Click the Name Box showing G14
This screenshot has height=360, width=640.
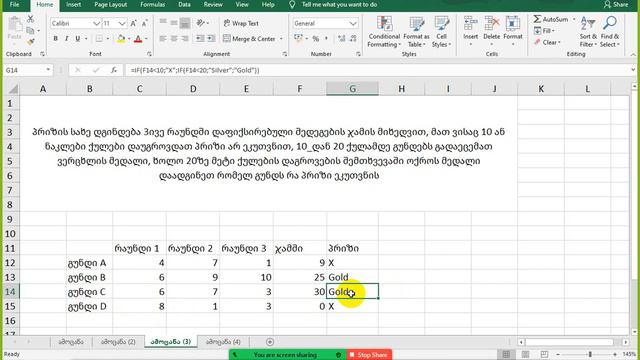point(28,70)
